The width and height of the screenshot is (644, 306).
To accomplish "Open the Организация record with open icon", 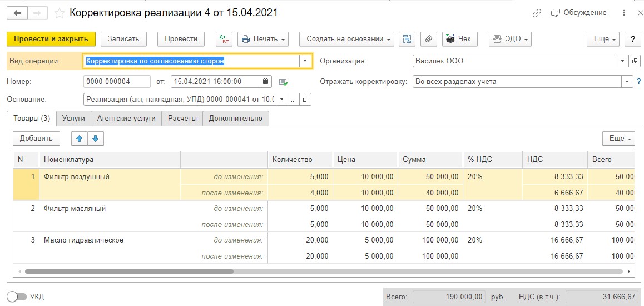I will coord(634,61).
